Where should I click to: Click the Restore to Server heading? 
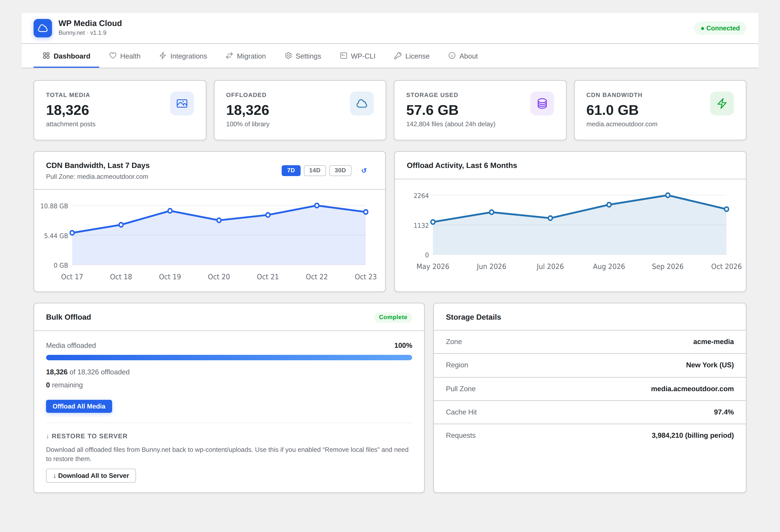[x=87, y=436]
